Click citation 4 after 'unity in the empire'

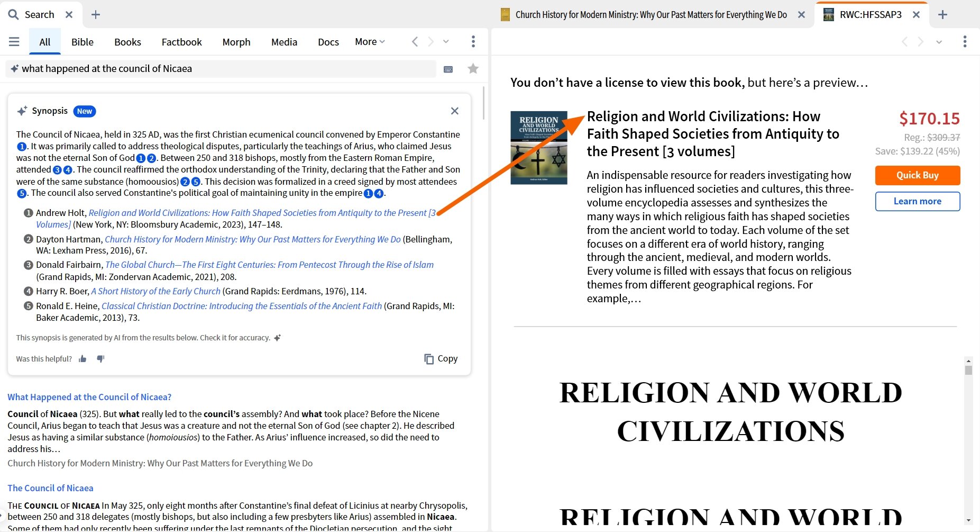(379, 193)
